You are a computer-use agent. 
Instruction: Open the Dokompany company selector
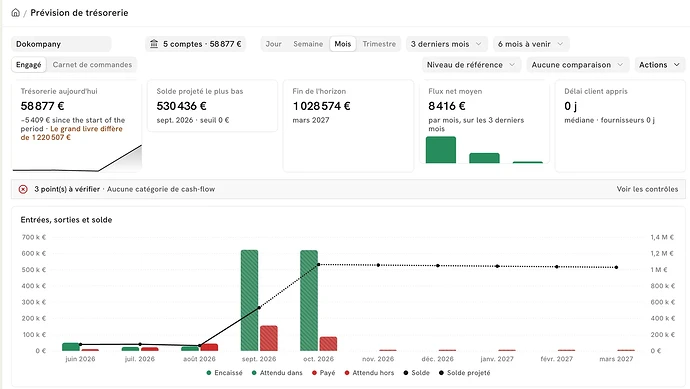(61, 44)
